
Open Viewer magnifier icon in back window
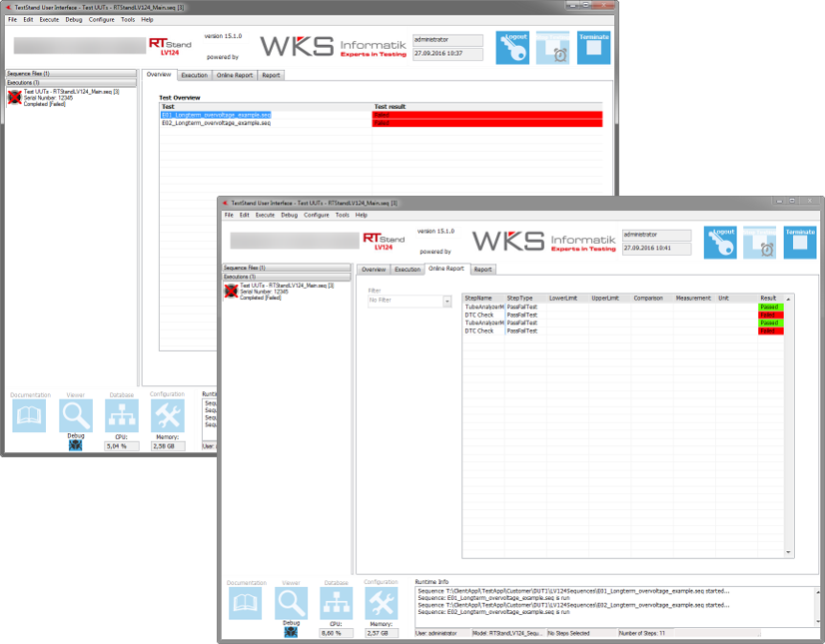[76, 415]
